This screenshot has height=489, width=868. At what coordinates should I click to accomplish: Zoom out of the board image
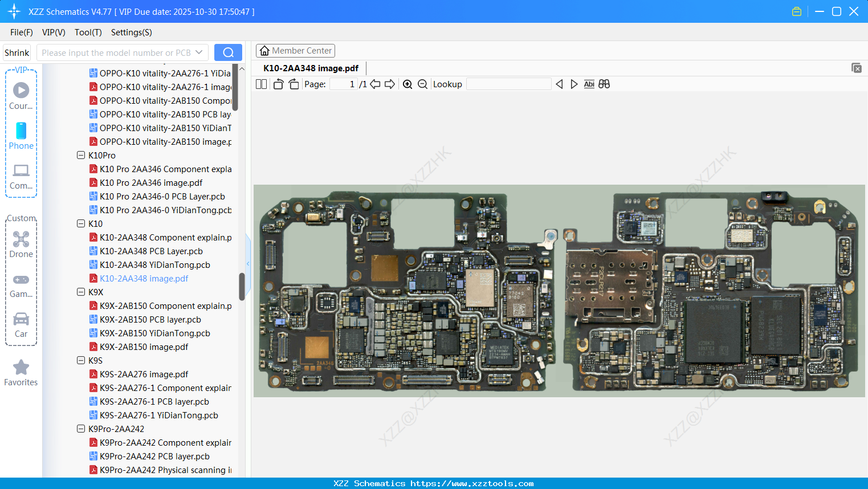(x=422, y=84)
